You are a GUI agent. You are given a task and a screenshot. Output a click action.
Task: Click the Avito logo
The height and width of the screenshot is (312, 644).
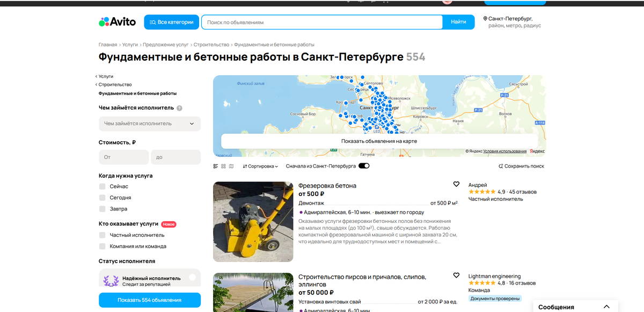117,21
